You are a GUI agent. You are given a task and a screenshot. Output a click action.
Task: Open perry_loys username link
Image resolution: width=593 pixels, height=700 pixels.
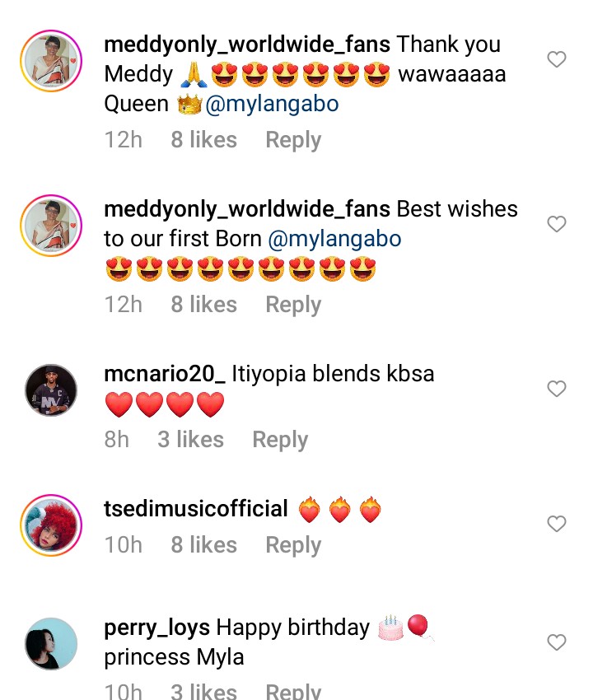(x=157, y=628)
